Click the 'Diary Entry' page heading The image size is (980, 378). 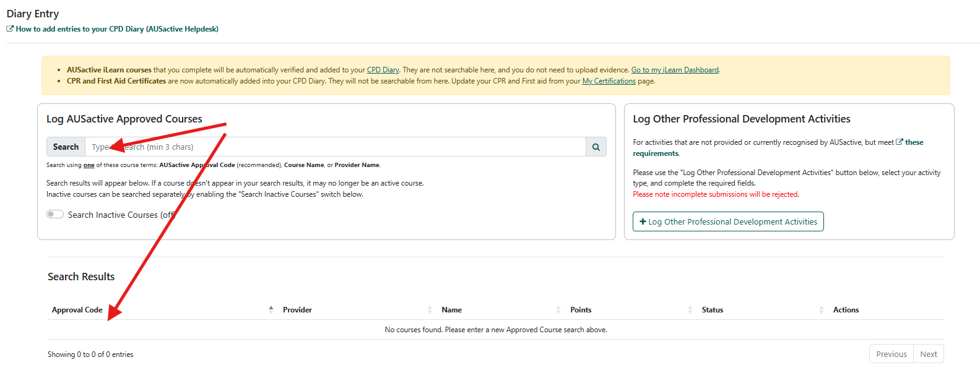[33, 14]
